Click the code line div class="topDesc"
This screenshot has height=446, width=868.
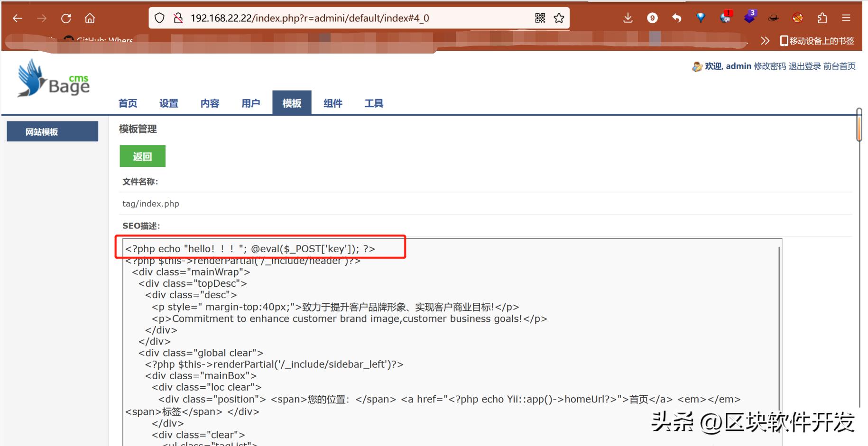tap(193, 283)
